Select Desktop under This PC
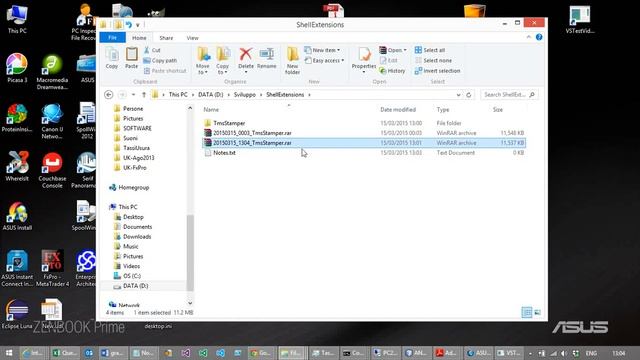 click(133, 217)
